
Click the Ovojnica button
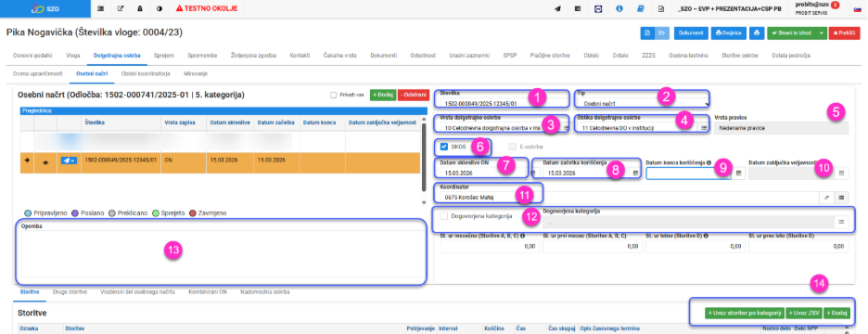point(729,33)
